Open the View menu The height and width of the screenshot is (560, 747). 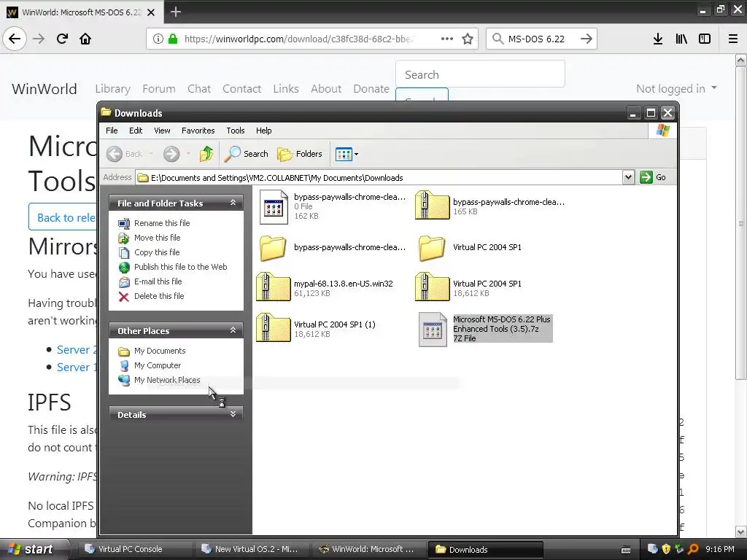point(162,131)
